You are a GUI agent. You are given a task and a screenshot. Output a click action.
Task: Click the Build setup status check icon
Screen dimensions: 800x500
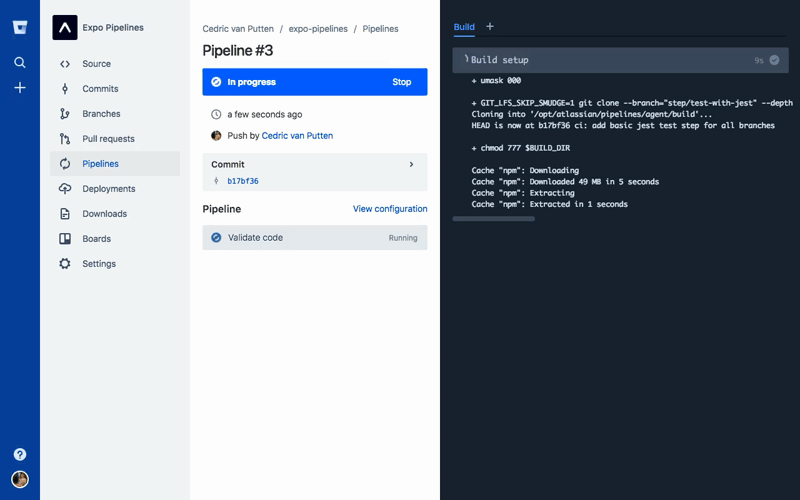pyautogui.click(x=774, y=60)
